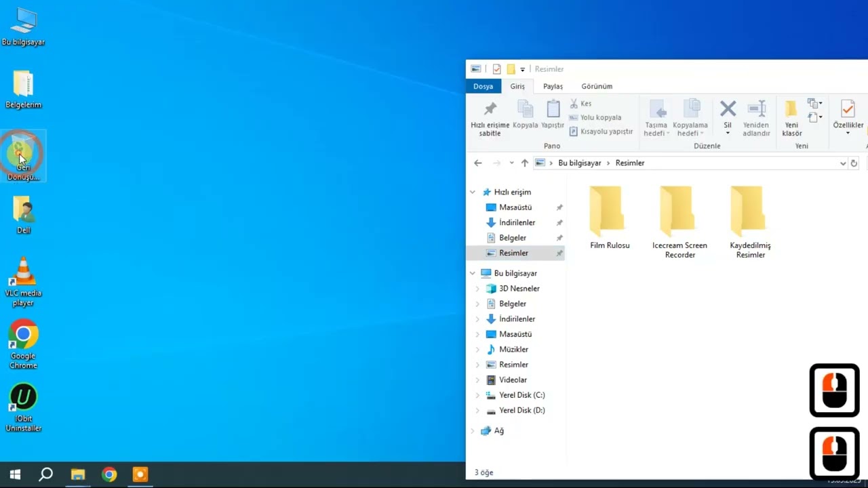Select the Belgelerim desktop folder

23,89
